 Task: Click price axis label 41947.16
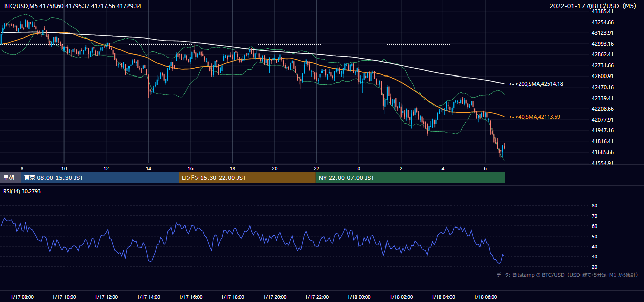pyautogui.click(x=603, y=130)
